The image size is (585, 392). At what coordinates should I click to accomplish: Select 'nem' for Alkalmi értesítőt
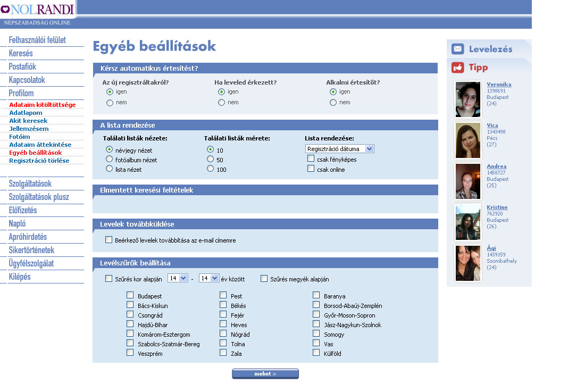pyautogui.click(x=333, y=103)
